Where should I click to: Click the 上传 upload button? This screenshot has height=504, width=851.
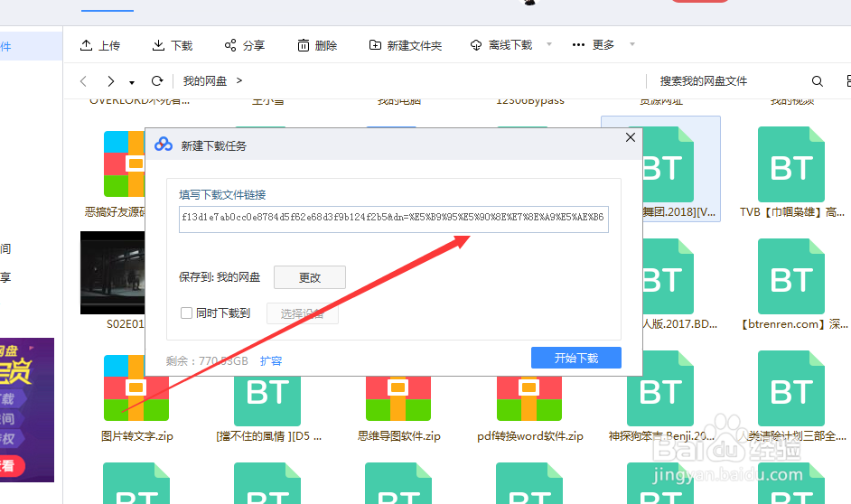100,45
